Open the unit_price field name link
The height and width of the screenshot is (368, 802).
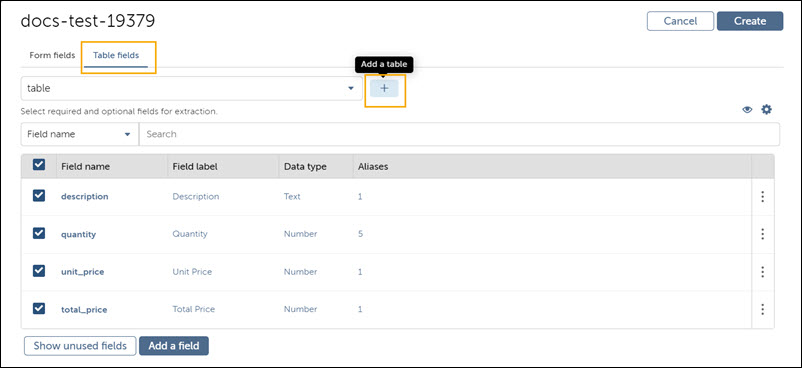82,272
